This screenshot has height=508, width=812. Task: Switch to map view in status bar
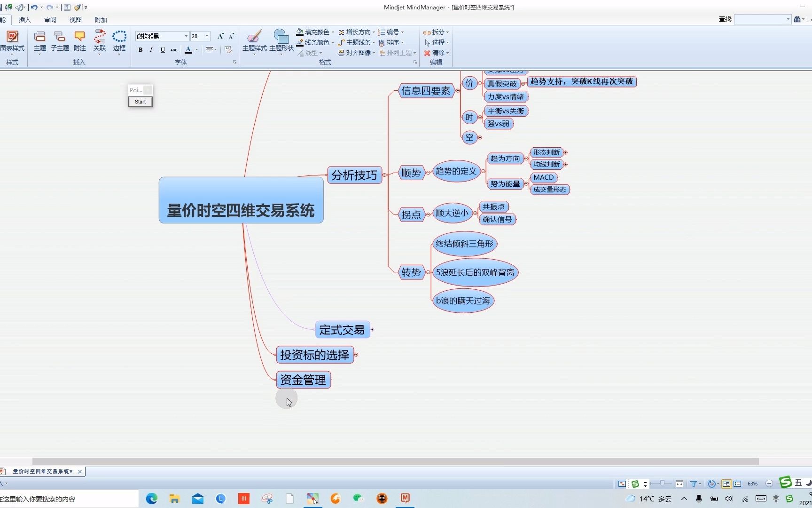726,484
